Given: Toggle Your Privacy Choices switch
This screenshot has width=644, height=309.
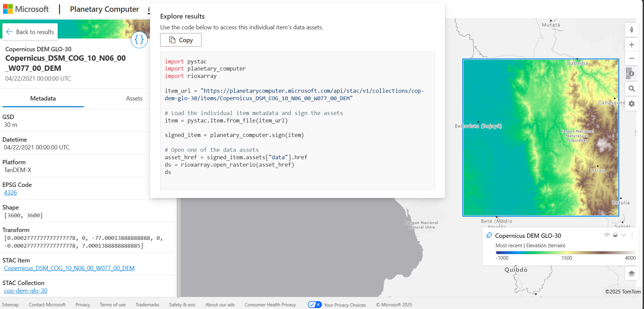Looking at the screenshot, I should (315, 305).
